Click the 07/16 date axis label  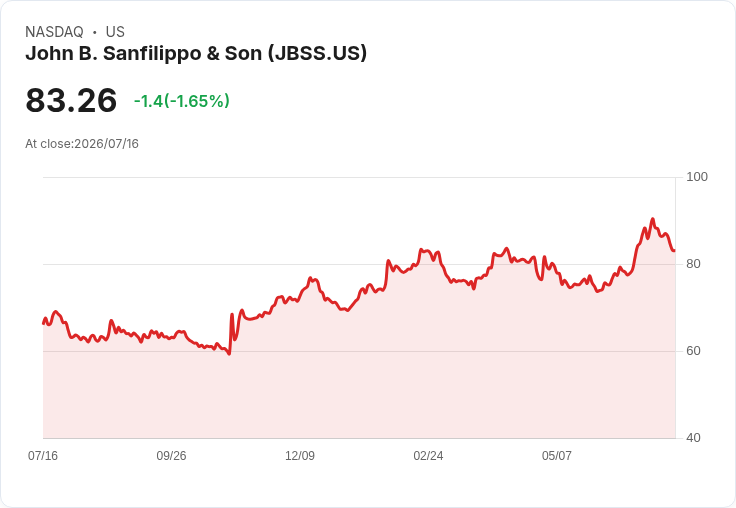43,455
